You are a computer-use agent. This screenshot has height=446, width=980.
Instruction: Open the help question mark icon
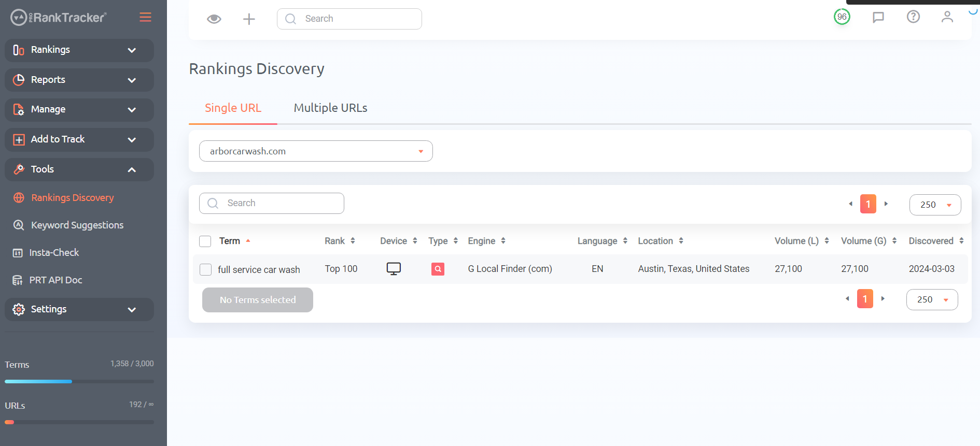(913, 17)
